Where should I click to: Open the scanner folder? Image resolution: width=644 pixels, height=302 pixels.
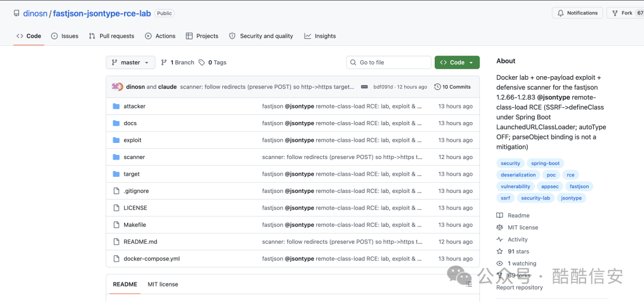[134, 157]
